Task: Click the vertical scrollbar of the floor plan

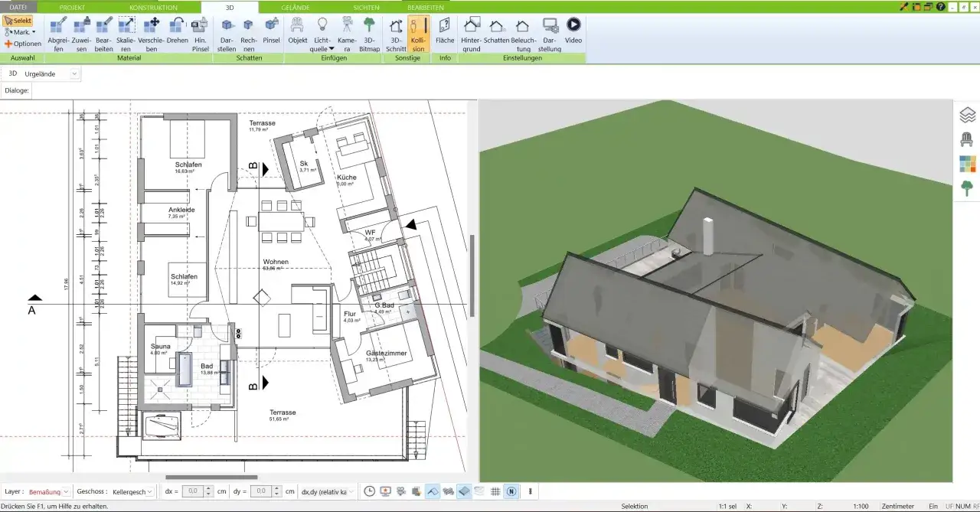Action: tap(472, 276)
